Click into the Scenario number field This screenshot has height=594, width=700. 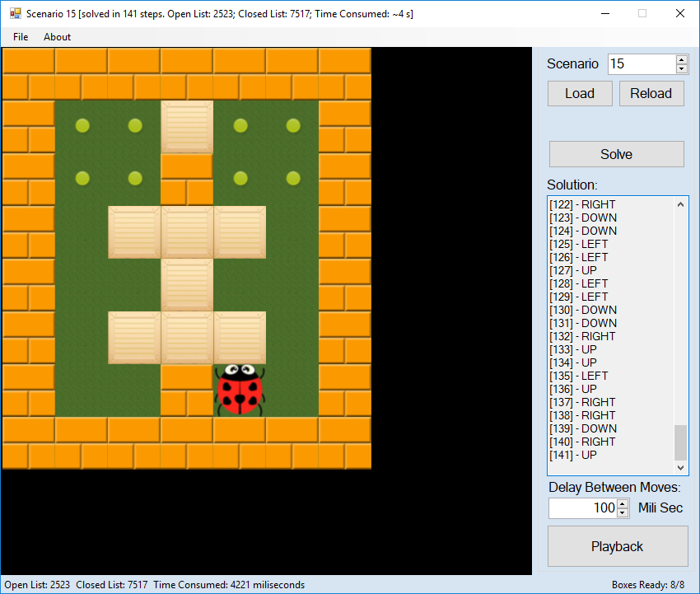point(641,64)
